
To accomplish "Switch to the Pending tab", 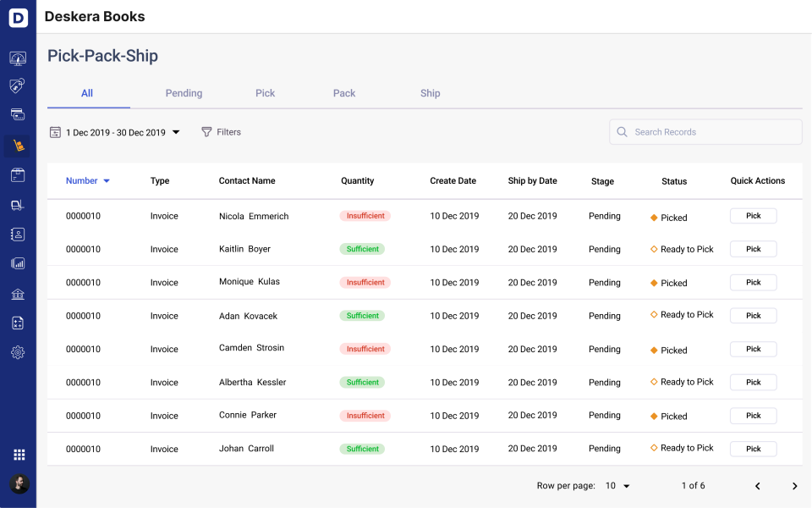I will coord(184,93).
